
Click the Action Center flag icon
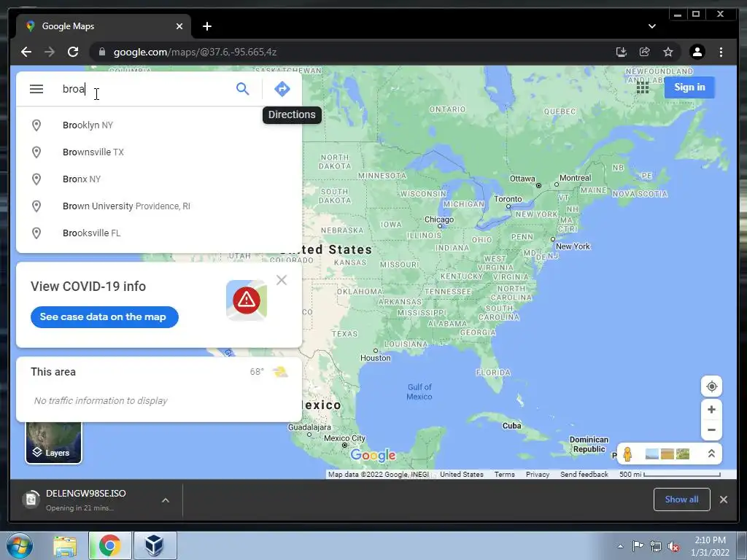(638, 546)
